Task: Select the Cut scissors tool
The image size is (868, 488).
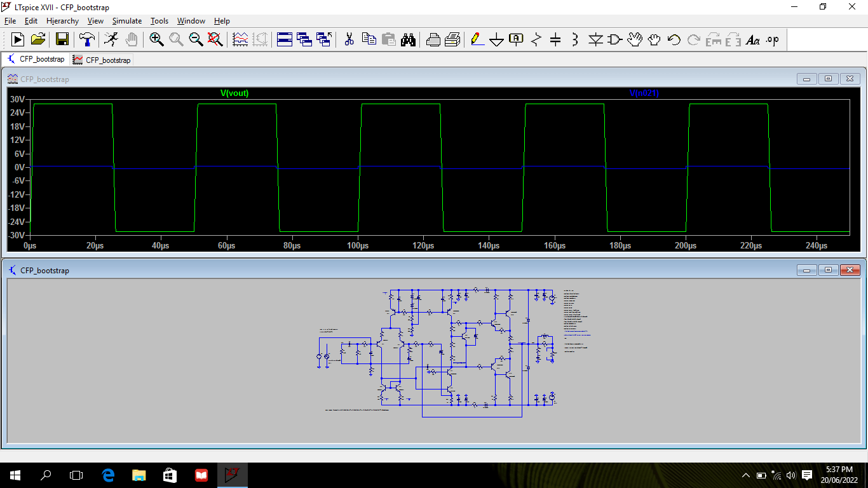Action: (x=349, y=39)
